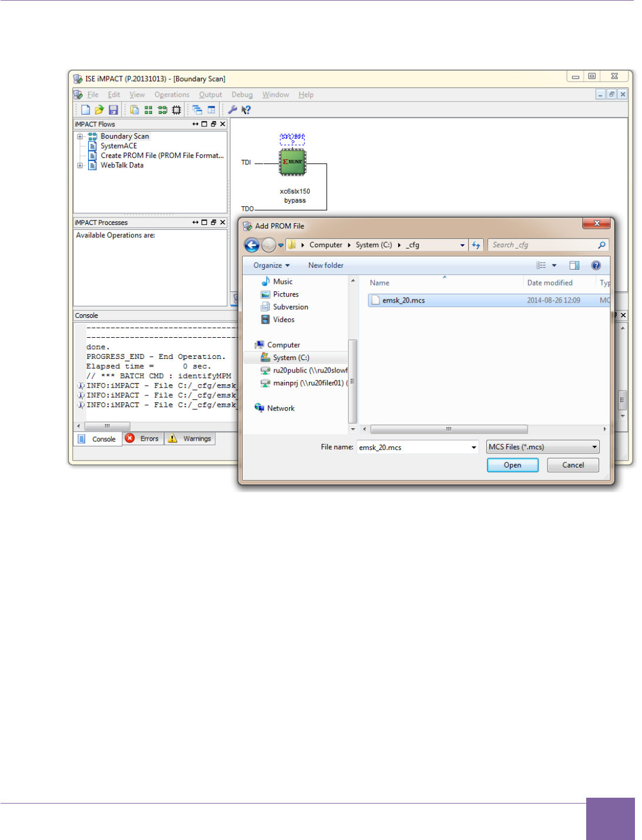Click the blue help question mark in dialog
Viewport: 642px width, 840px height.
pos(596,266)
